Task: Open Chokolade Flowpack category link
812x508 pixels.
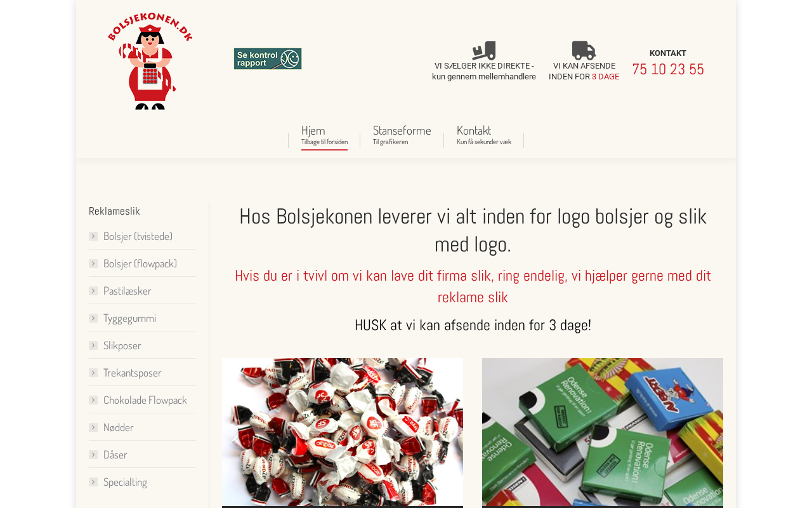Action: tap(145, 400)
